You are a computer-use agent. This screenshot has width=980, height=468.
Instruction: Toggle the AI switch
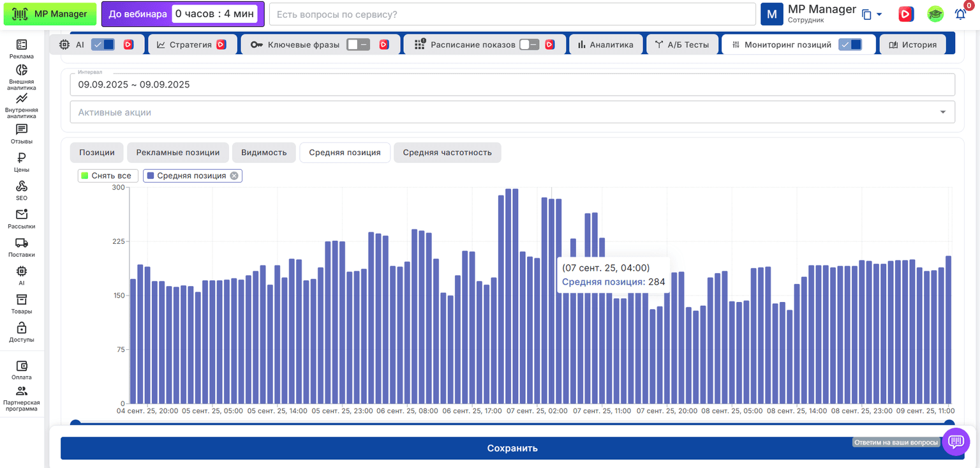pos(103,45)
